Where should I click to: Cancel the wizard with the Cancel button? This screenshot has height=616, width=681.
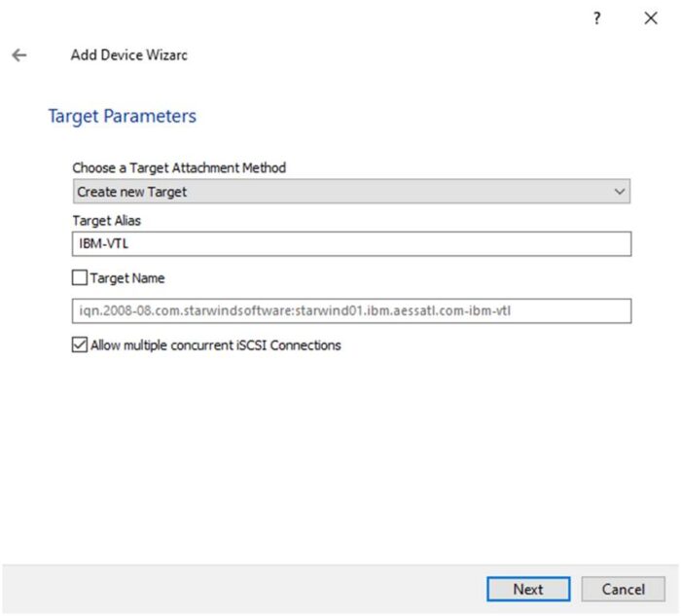623,589
